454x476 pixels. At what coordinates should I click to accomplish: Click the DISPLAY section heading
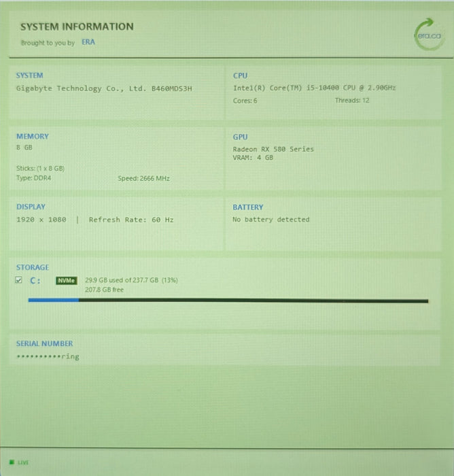(x=31, y=207)
